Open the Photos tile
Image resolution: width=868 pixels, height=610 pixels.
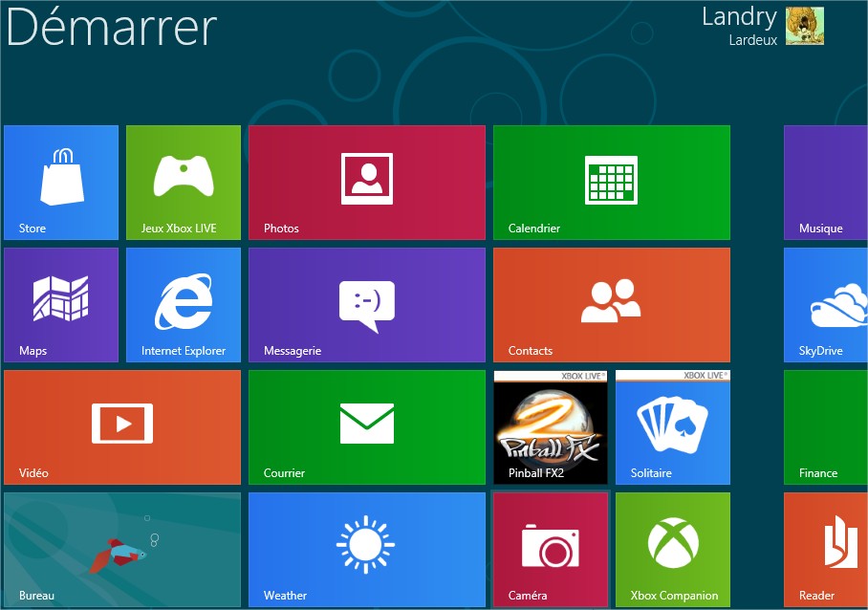[x=367, y=183]
